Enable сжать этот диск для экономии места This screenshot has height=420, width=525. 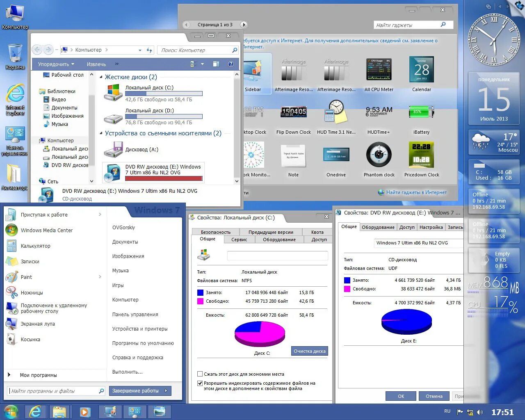(200, 374)
